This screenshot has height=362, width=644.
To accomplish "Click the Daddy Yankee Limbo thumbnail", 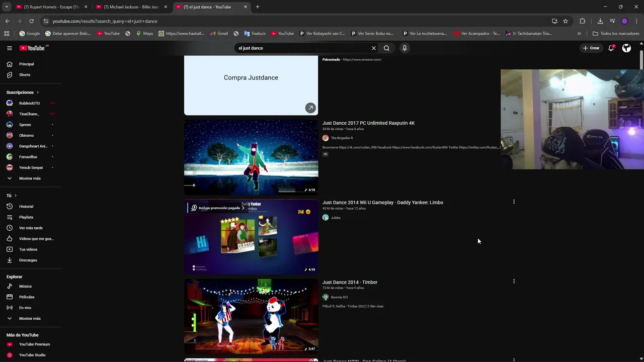I will click(x=251, y=237).
